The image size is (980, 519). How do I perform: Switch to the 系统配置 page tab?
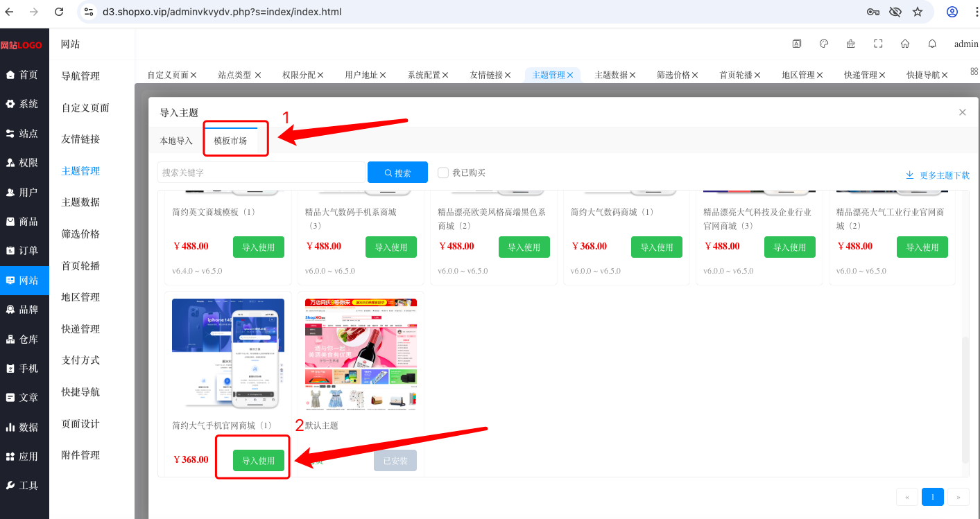point(424,75)
